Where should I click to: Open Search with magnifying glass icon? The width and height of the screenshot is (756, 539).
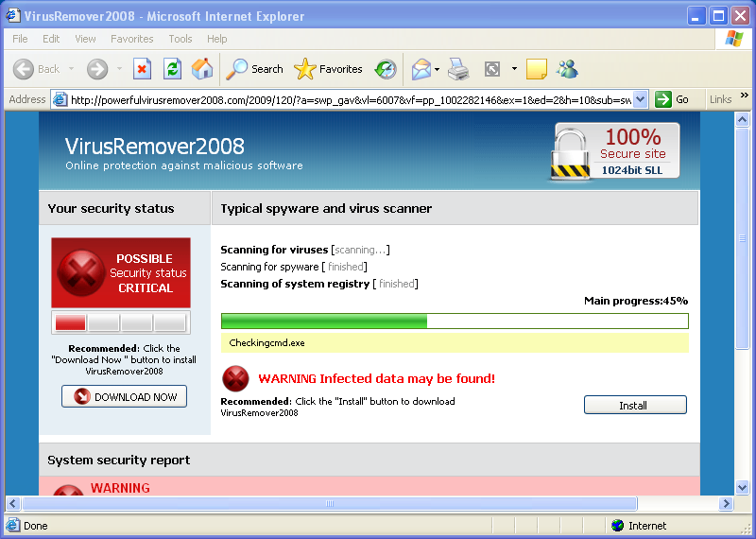[x=254, y=69]
